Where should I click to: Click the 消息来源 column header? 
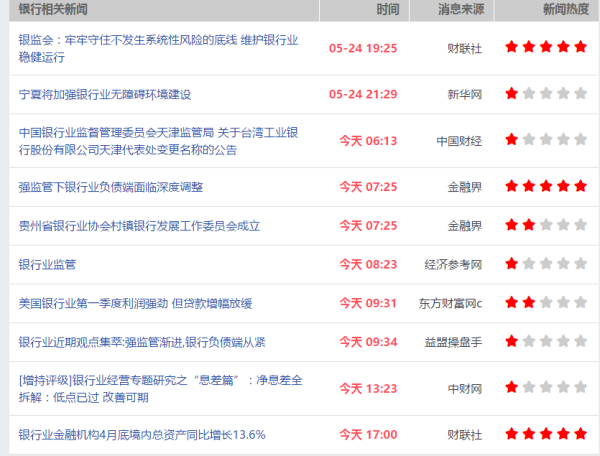click(x=461, y=9)
